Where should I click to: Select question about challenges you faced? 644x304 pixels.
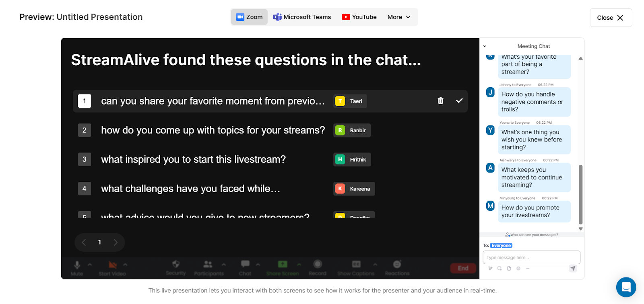point(190,189)
